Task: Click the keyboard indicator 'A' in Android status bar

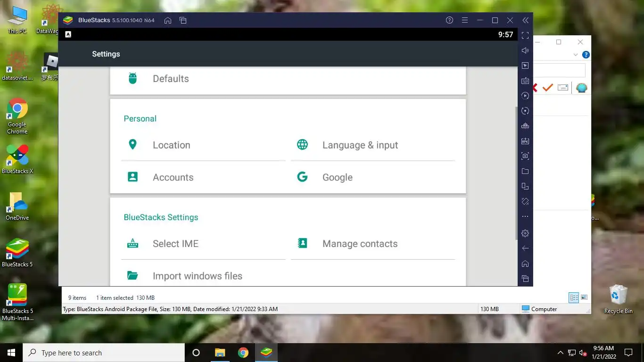Action: [x=68, y=34]
